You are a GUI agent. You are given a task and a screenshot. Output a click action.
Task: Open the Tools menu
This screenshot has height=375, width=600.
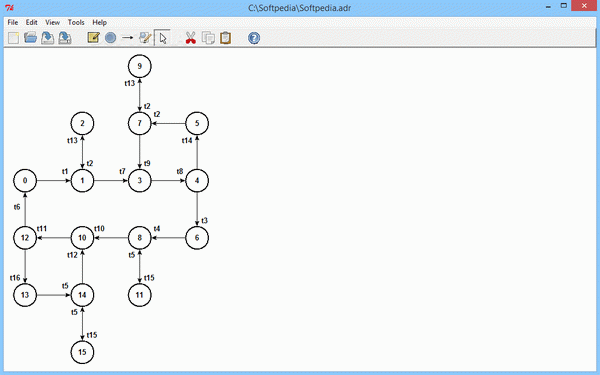(76, 22)
